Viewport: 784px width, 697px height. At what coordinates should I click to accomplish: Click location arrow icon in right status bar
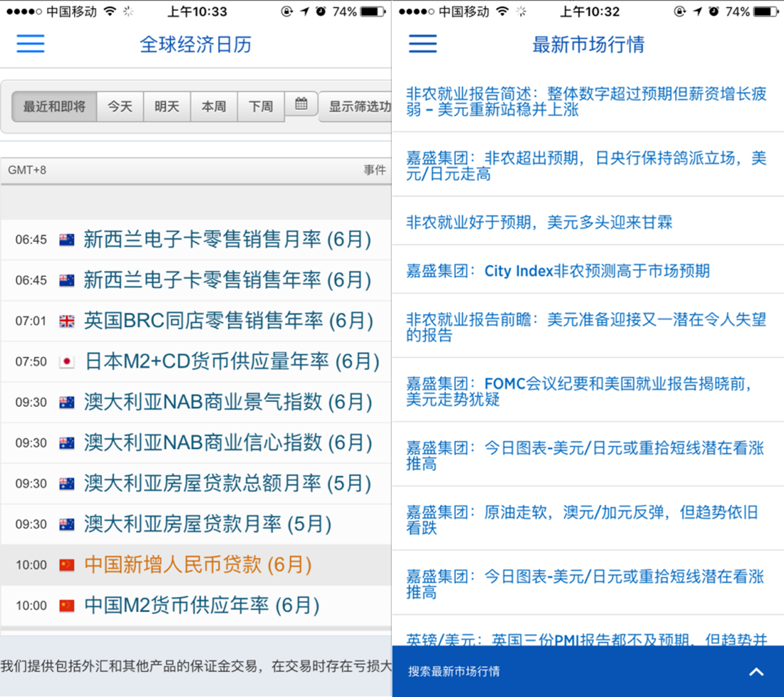(697, 12)
